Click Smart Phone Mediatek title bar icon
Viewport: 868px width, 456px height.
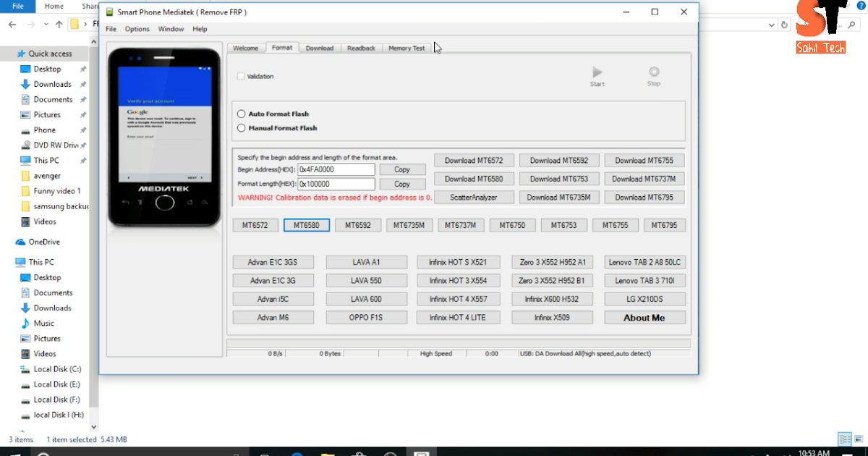(x=110, y=12)
